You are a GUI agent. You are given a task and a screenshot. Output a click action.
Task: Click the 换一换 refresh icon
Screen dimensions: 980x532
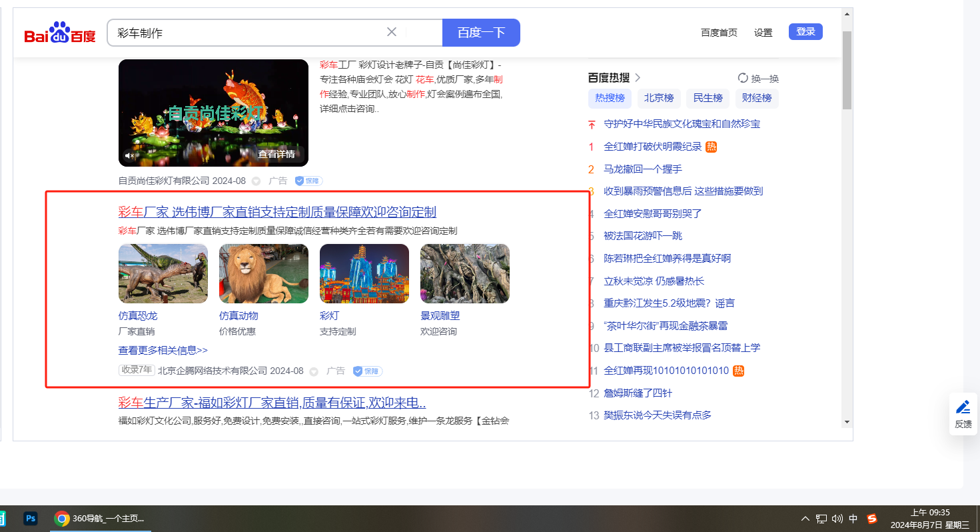pyautogui.click(x=743, y=78)
